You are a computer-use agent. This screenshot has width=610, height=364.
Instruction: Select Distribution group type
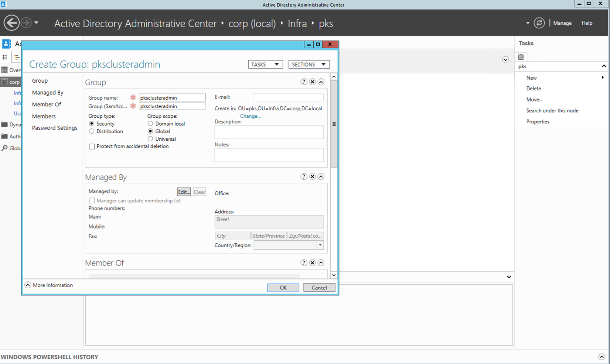[92, 131]
